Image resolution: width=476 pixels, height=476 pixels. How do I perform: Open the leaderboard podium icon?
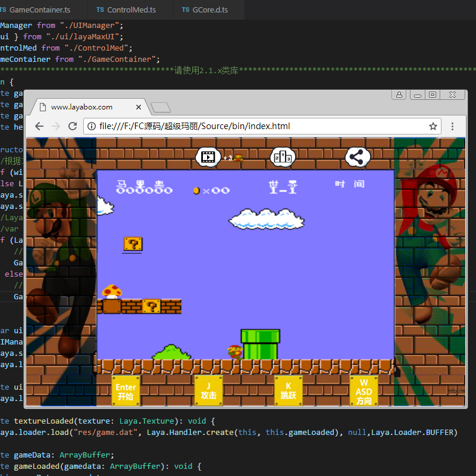283,157
